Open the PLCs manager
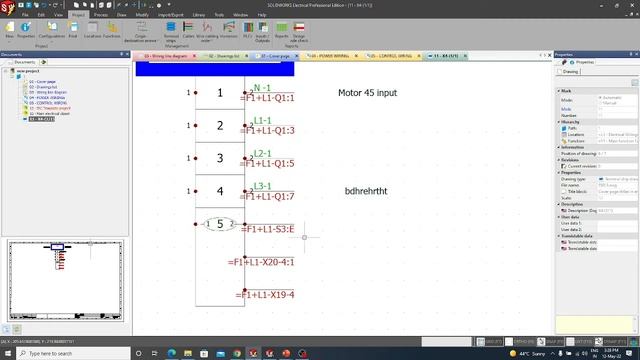Screen dimensions: 640x360 pyautogui.click(x=248, y=30)
